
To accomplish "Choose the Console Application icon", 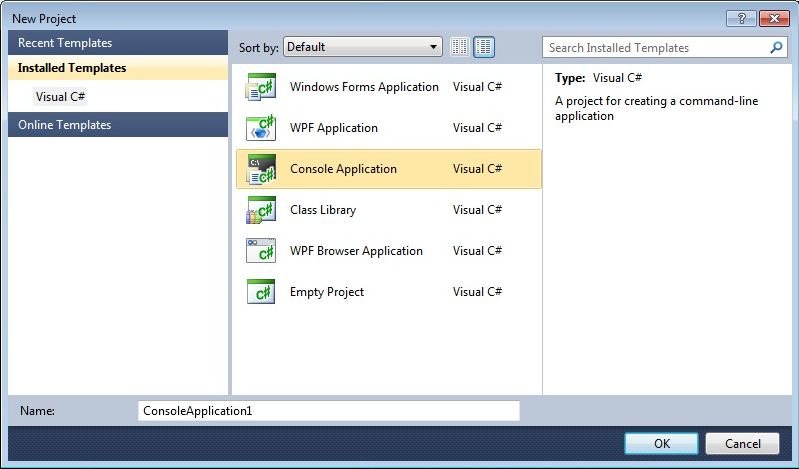I will (261, 169).
